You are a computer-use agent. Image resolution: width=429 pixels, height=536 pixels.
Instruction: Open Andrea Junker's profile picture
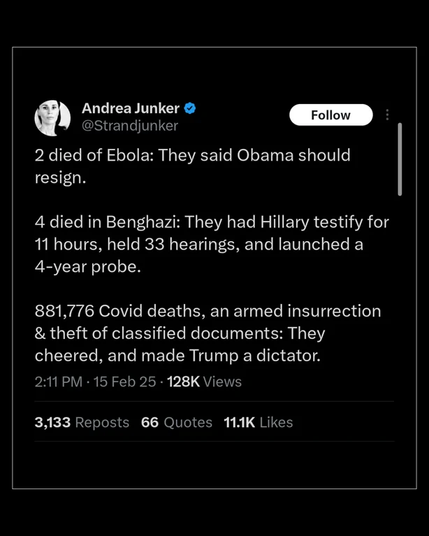52,118
